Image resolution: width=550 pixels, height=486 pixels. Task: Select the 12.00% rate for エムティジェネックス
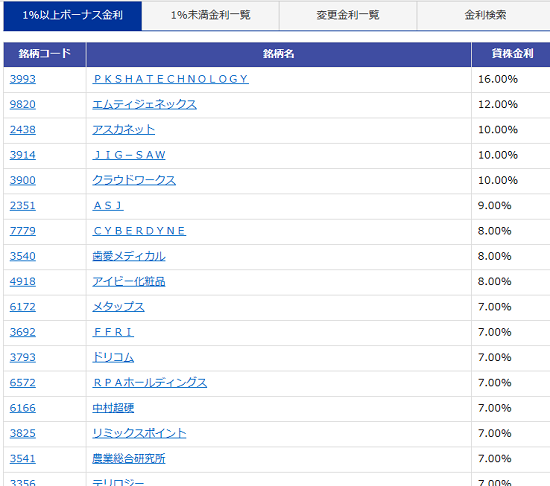(x=498, y=104)
